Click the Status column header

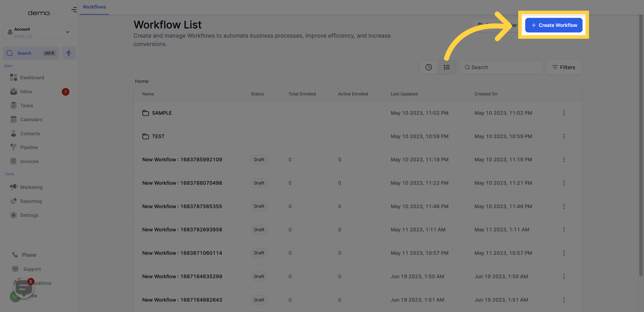[x=257, y=94]
